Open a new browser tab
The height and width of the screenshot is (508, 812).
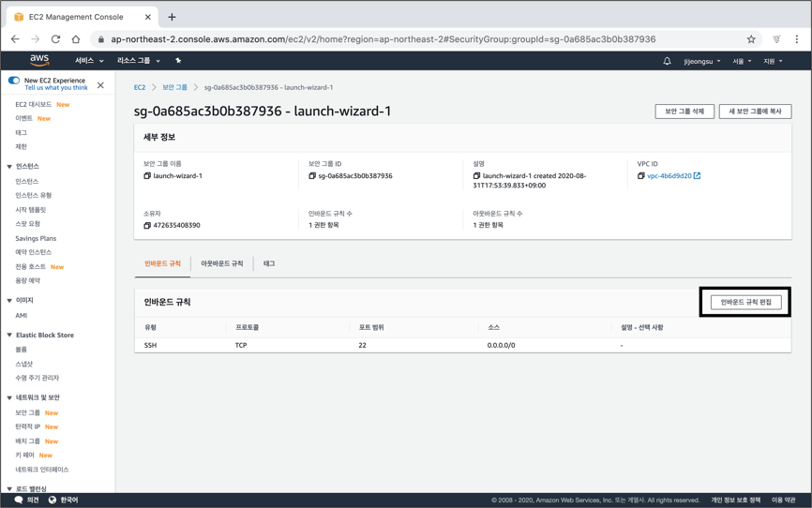pyautogui.click(x=172, y=17)
